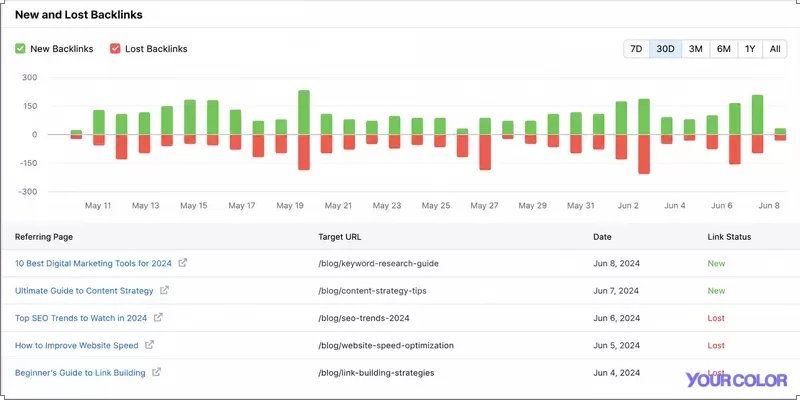This screenshot has height=400, width=800.
Task: Click the May 27 axis label
Action: pyautogui.click(x=484, y=206)
